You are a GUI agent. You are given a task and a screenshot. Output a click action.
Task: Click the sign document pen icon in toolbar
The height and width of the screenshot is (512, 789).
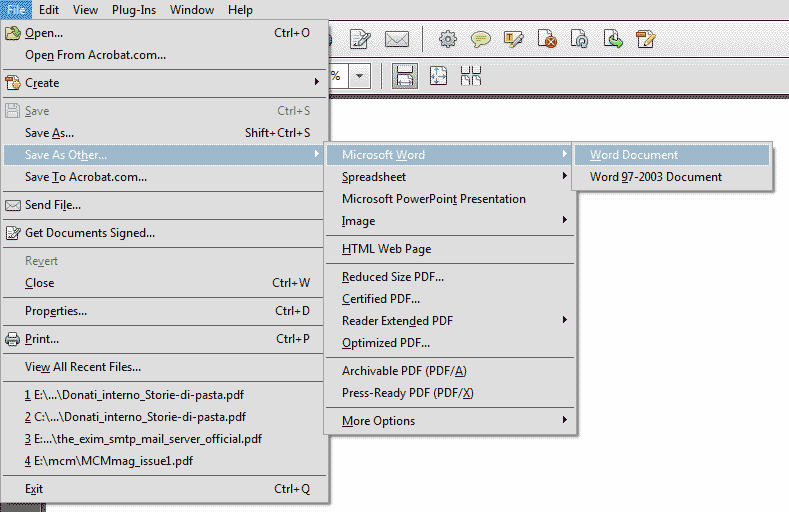[360, 39]
